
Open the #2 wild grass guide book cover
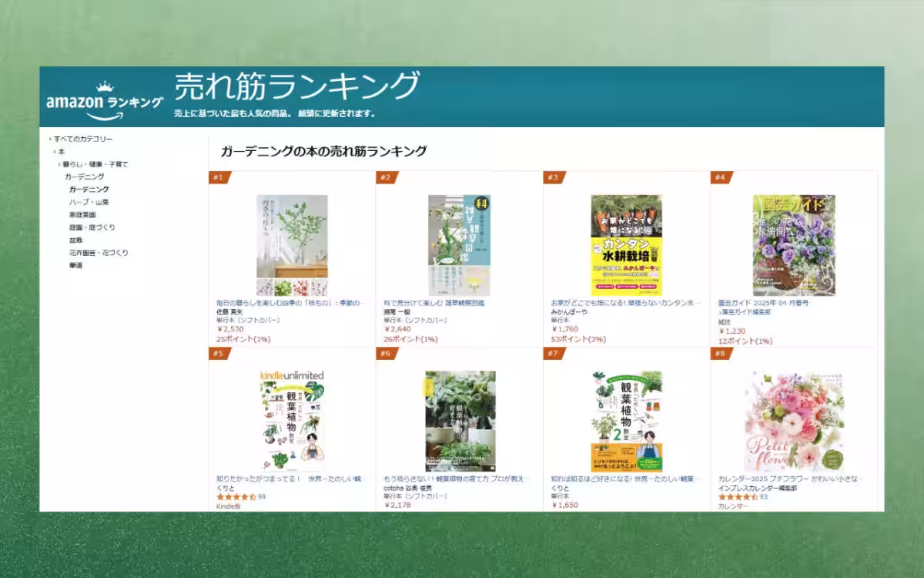(459, 245)
